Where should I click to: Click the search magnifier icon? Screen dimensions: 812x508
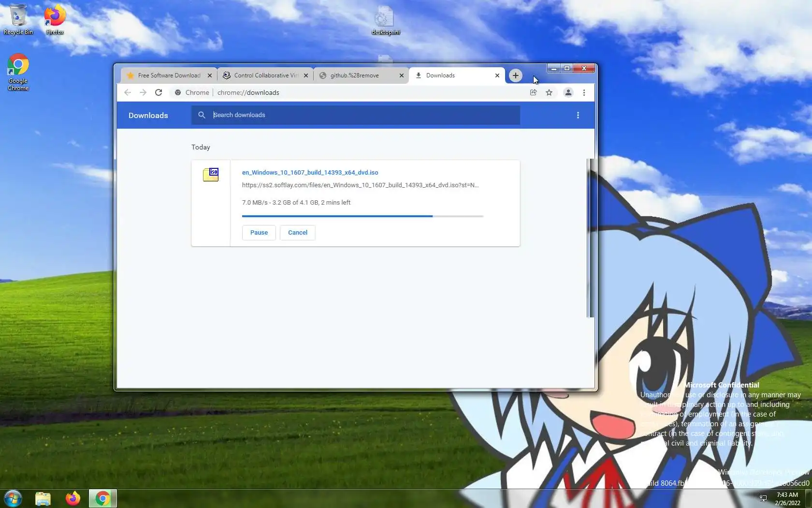pos(202,115)
